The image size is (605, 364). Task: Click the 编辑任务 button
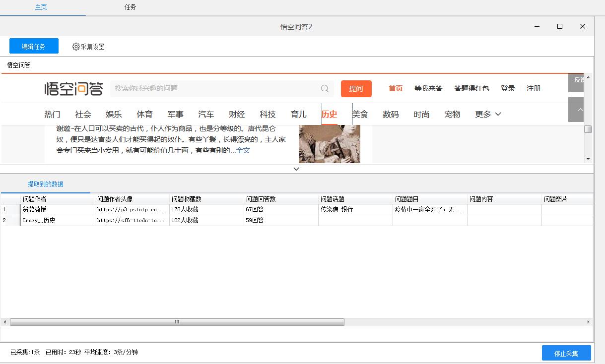coord(34,46)
